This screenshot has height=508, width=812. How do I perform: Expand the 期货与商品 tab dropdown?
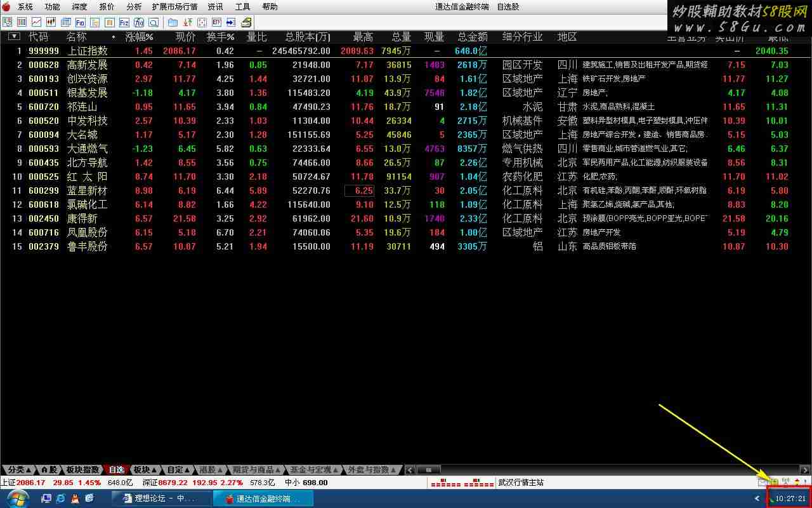(278, 470)
